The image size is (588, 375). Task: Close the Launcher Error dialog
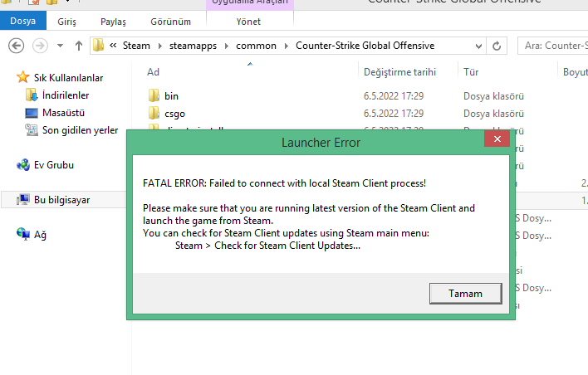[x=497, y=139]
